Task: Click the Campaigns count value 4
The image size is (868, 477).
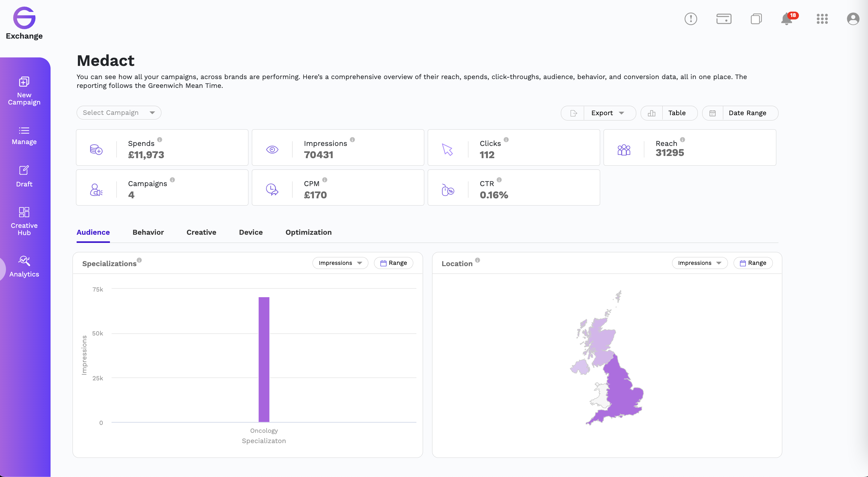Action: click(x=131, y=195)
